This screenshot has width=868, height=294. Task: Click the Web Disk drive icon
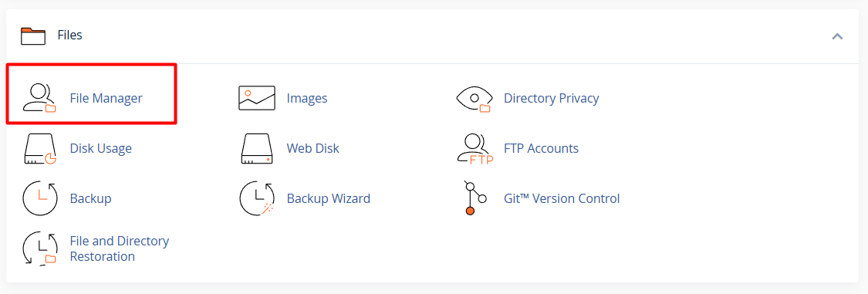[x=258, y=148]
